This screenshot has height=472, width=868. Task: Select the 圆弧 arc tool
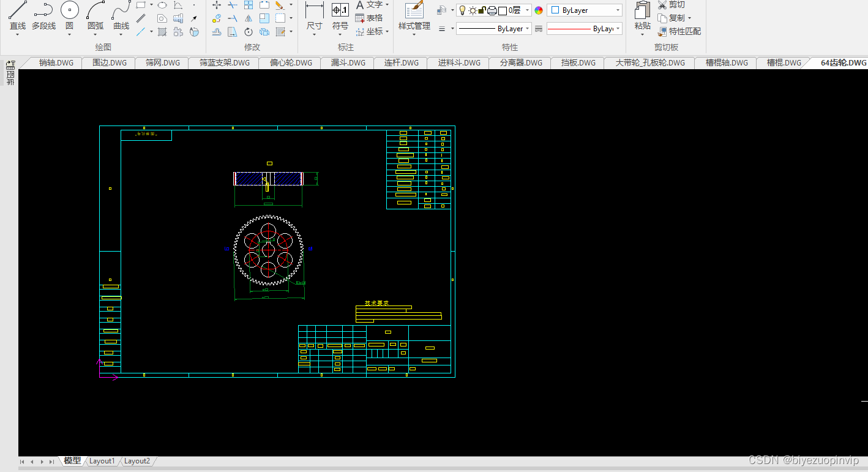(x=95, y=15)
